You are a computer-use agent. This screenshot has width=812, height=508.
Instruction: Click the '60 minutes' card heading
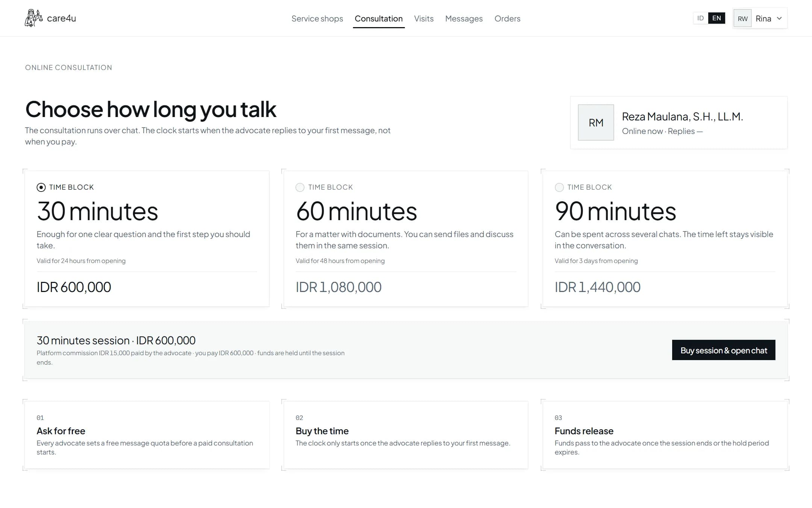356,211
